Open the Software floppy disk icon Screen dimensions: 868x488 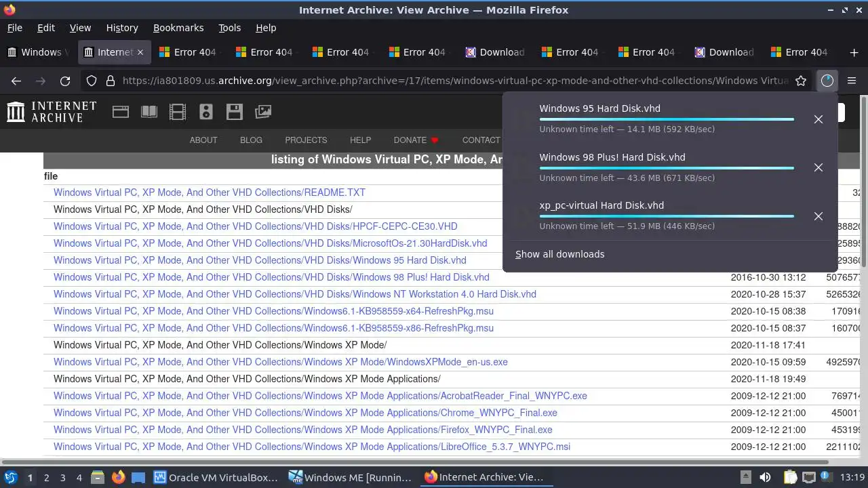[x=235, y=112]
